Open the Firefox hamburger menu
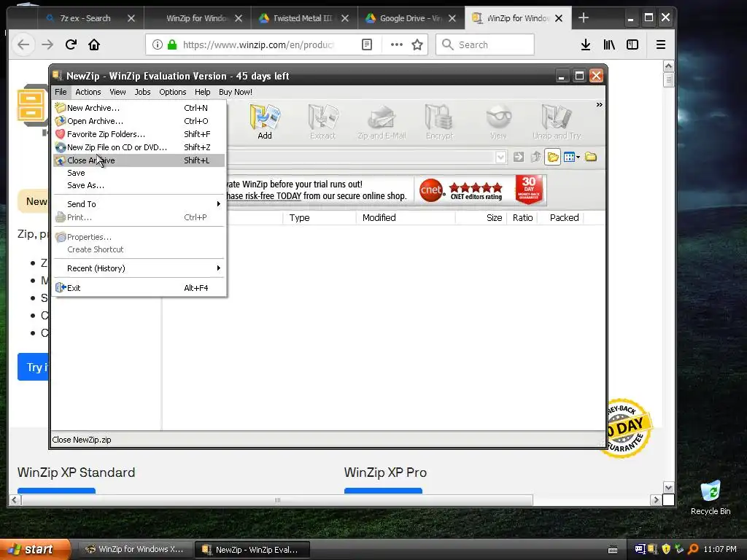Image resolution: width=747 pixels, height=560 pixels. [x=660, y=44]
